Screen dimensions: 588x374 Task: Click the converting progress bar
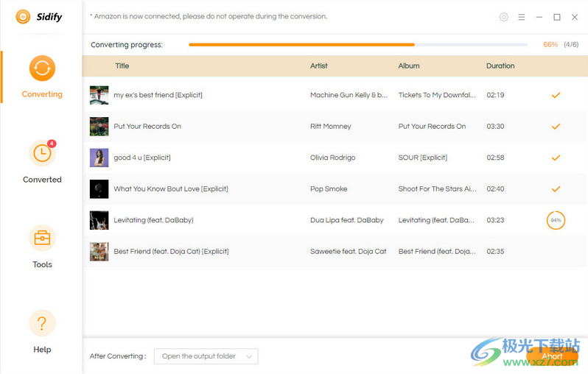[x=358, y=45]
